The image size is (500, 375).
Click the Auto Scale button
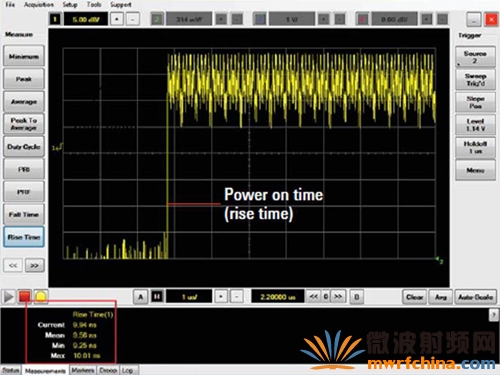coord(475,297)
